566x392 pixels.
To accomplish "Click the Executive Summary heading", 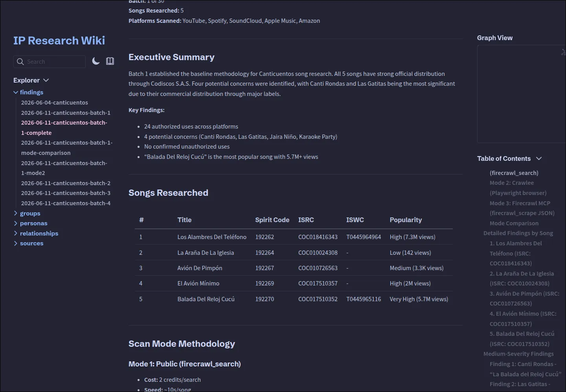I will click(x=171, y=57).
